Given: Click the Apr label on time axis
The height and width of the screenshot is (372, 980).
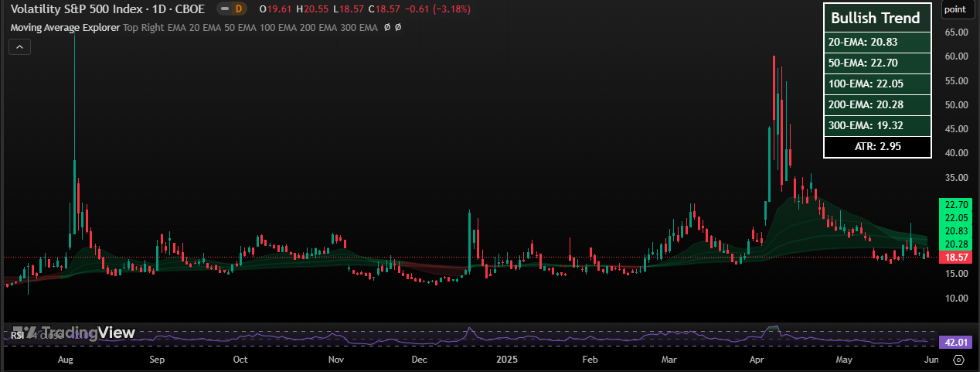Looking at the screenshot, I should [x=758, y=360].
